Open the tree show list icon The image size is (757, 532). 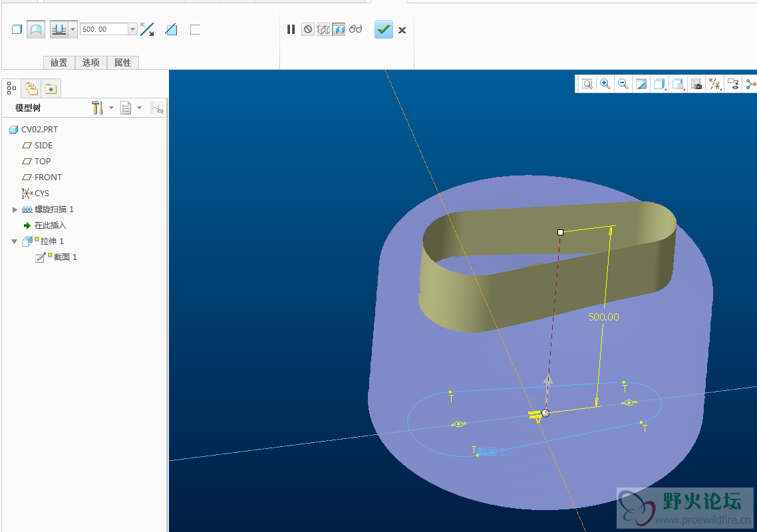pyautogui.click(x=126, y=108)
